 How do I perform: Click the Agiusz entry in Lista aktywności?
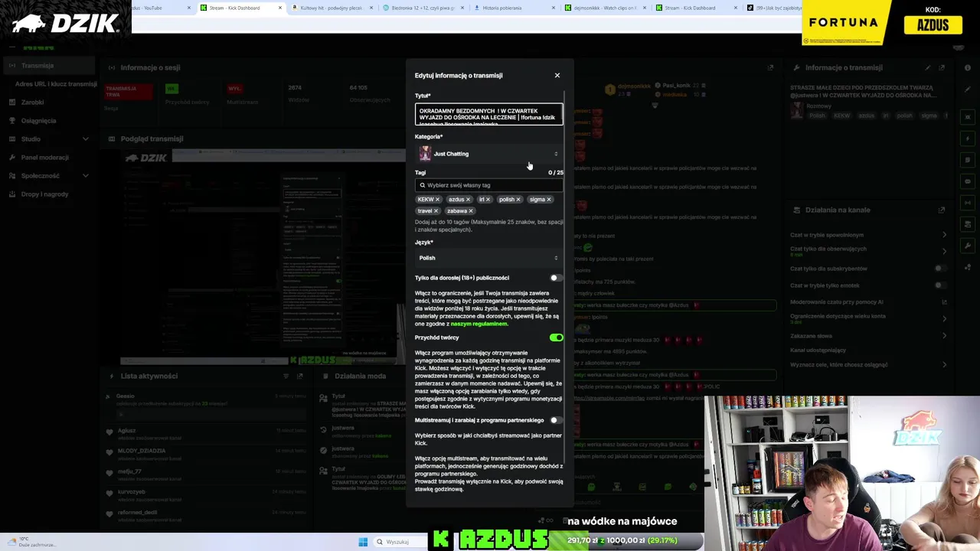[205, 434]
